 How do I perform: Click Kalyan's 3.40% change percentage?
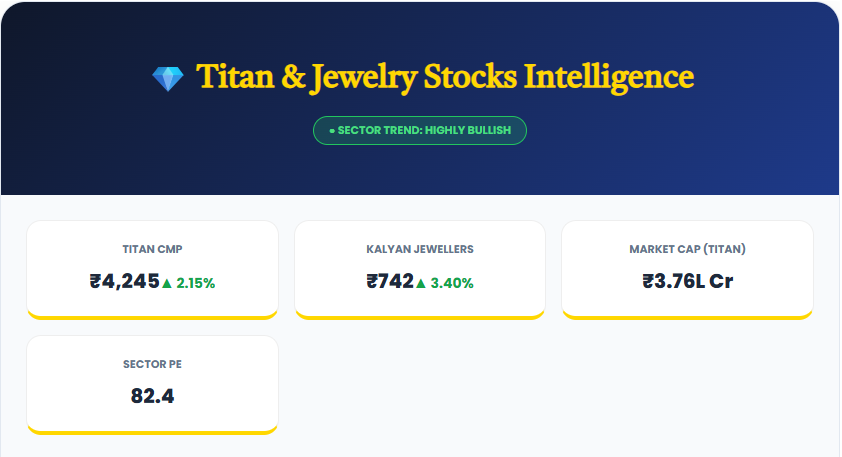pos(452,283)
